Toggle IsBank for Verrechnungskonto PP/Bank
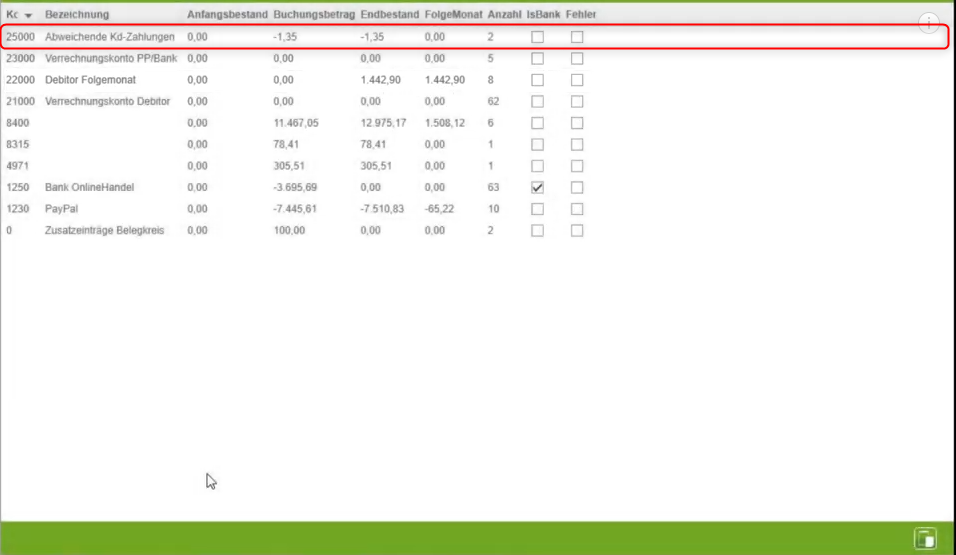This screenshot has width=956, height=555. click(x=537, y=59)
